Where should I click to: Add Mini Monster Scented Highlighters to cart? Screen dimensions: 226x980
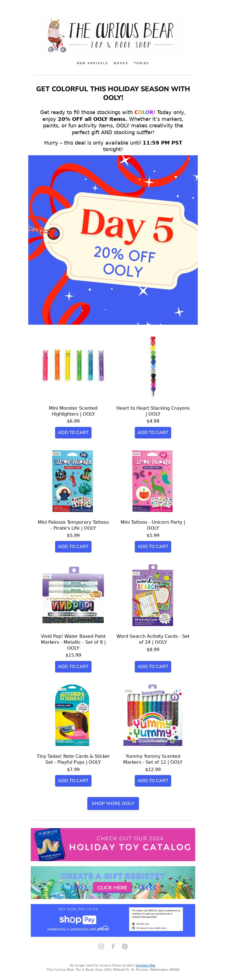point(73,432)
